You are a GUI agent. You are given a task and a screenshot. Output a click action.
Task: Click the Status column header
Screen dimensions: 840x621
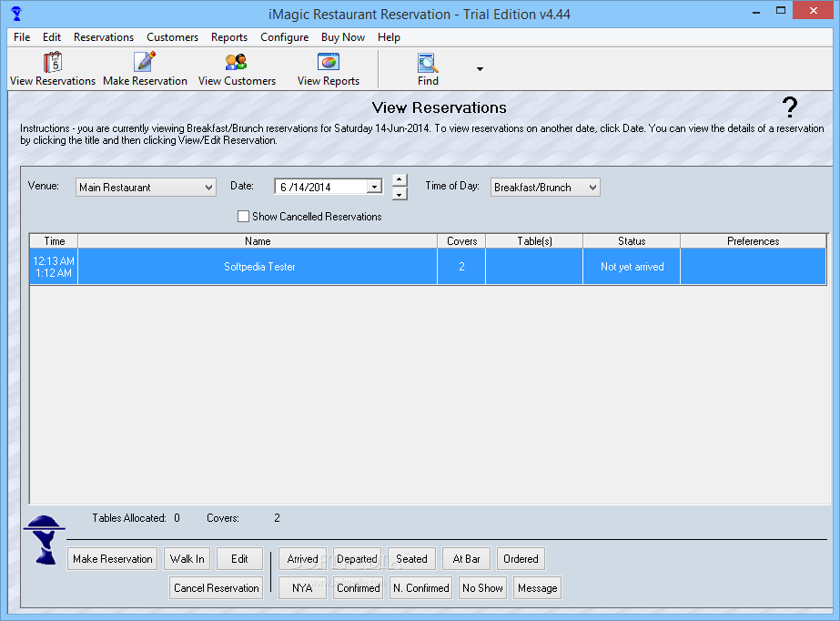pyautogui.click(x=632, y=241)
